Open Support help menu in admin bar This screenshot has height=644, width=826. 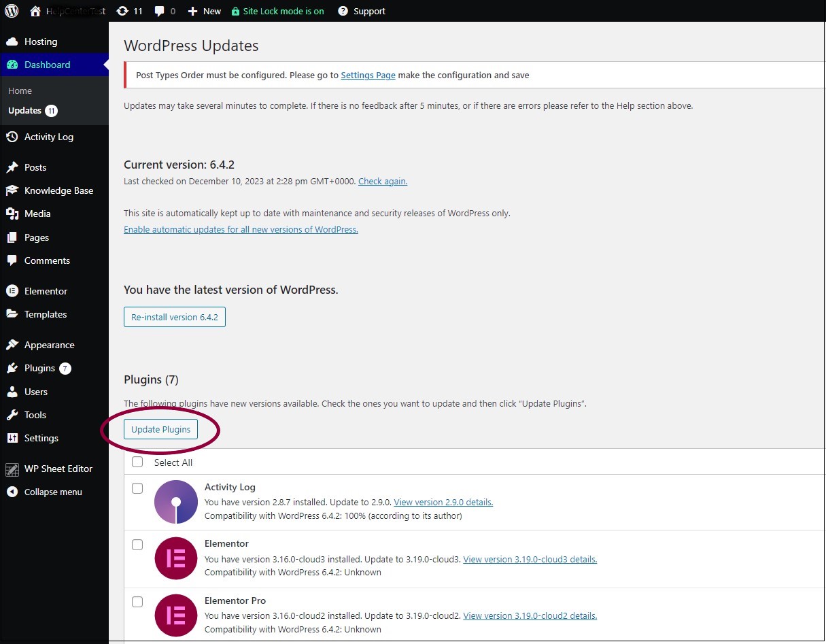(362, 11)
